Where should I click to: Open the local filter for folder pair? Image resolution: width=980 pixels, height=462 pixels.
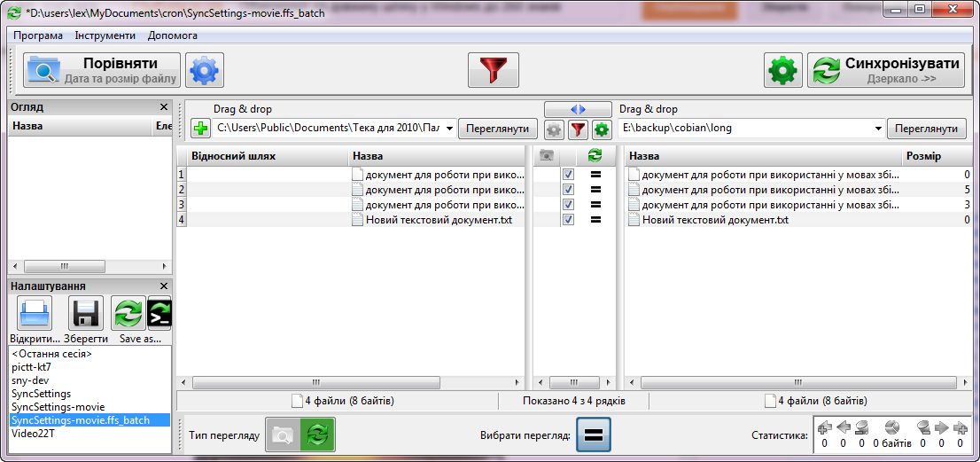(x=578, y=130)
